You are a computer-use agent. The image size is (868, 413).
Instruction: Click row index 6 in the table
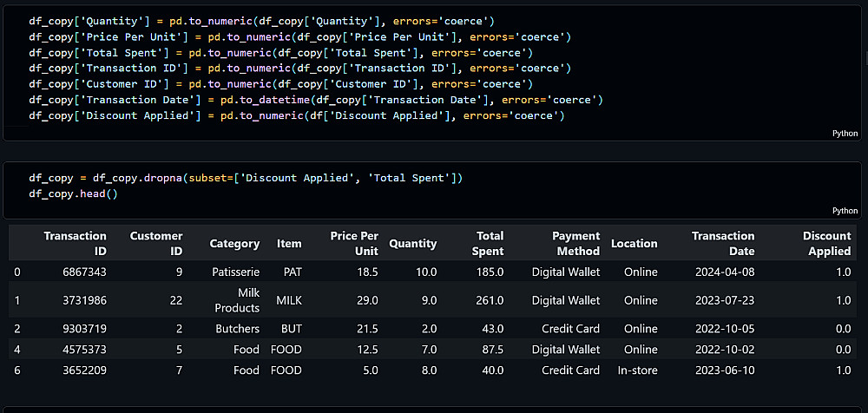pyautogui.click(x=17, y=370)
